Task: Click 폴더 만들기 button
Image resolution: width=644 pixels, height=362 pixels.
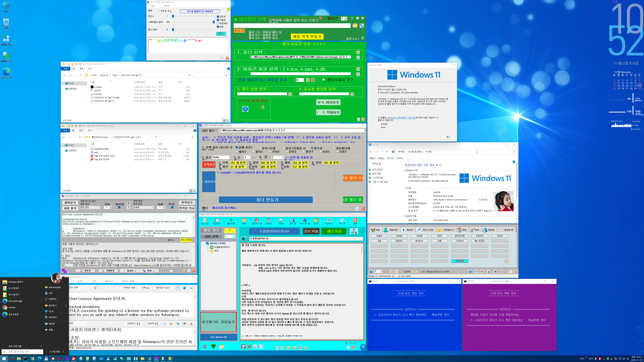Action: pyautogui.click(x=266, y=200)
